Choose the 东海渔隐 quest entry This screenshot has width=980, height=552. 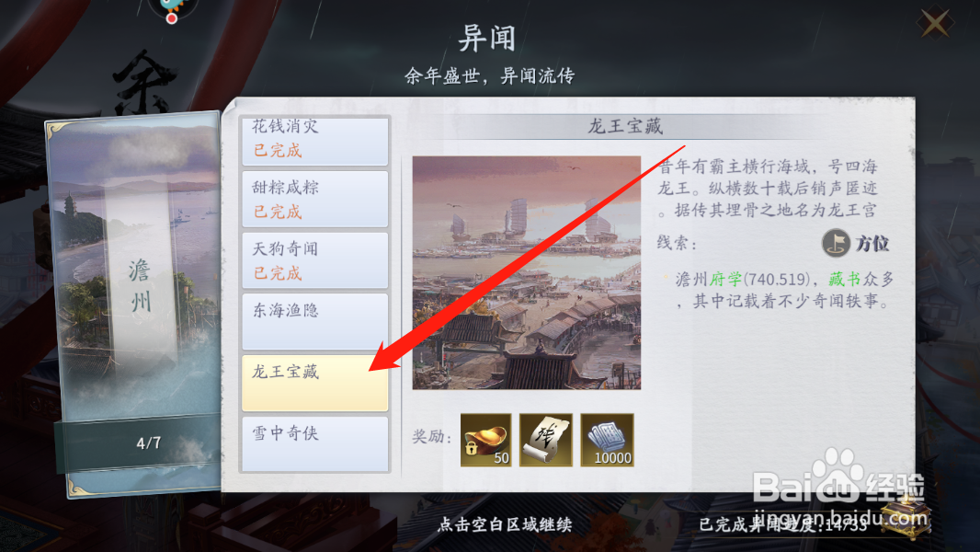pos(315,321)
